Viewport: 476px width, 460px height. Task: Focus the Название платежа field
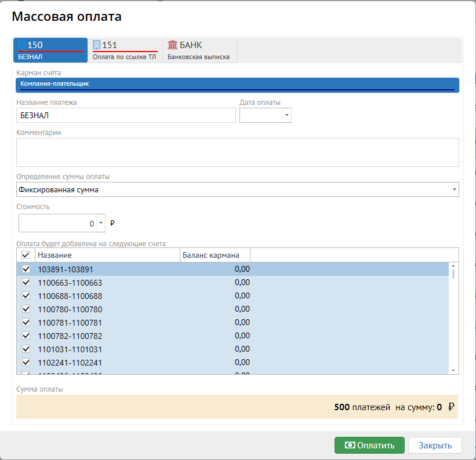(x=126, y=115)
